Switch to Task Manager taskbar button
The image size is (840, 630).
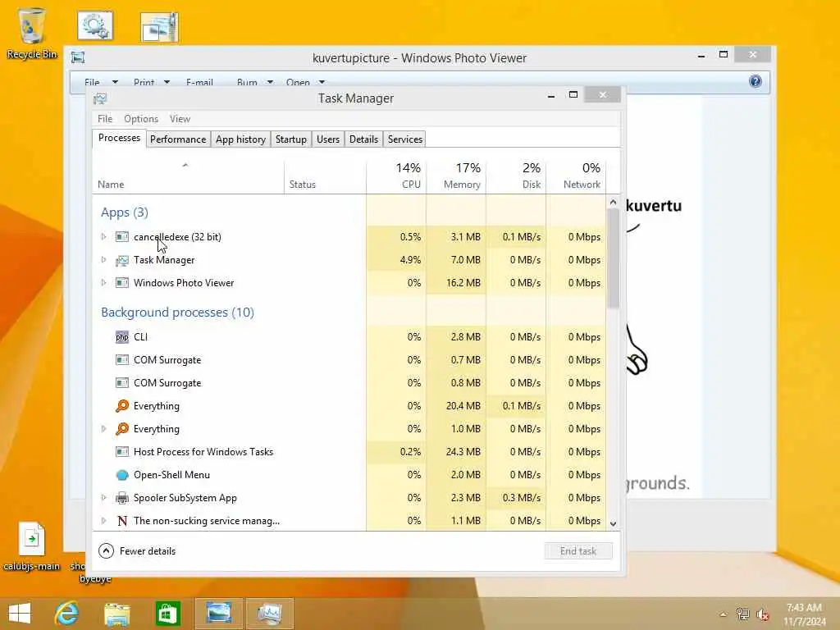point(269,614)
